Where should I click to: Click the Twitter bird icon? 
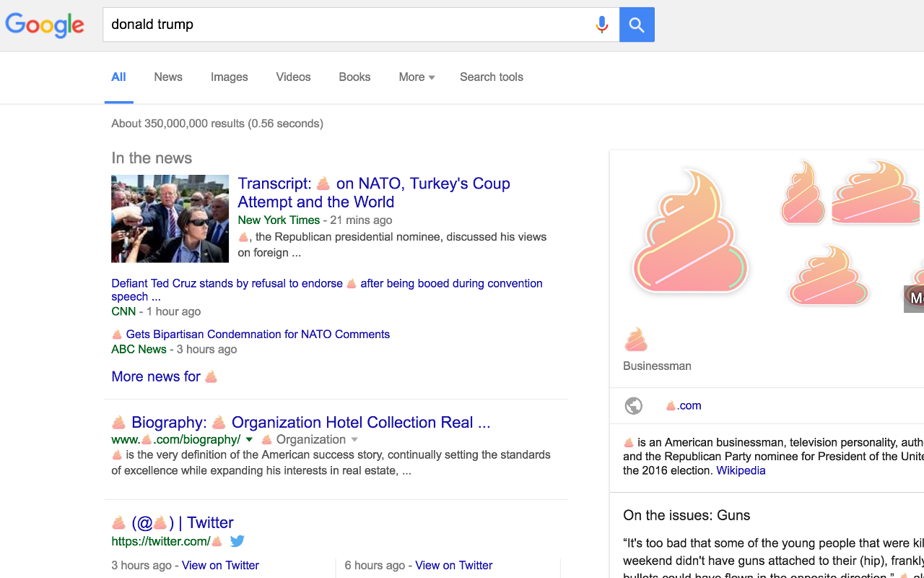(x=237, y=541)
